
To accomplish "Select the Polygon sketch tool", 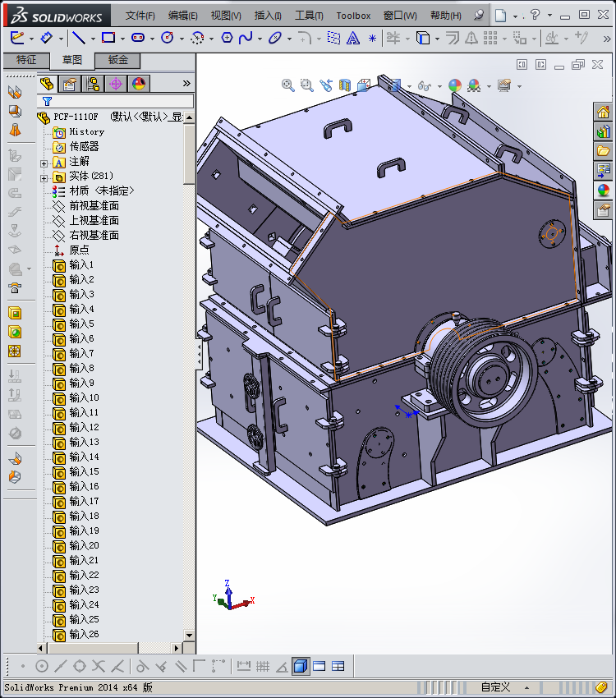I will [227, 38].
